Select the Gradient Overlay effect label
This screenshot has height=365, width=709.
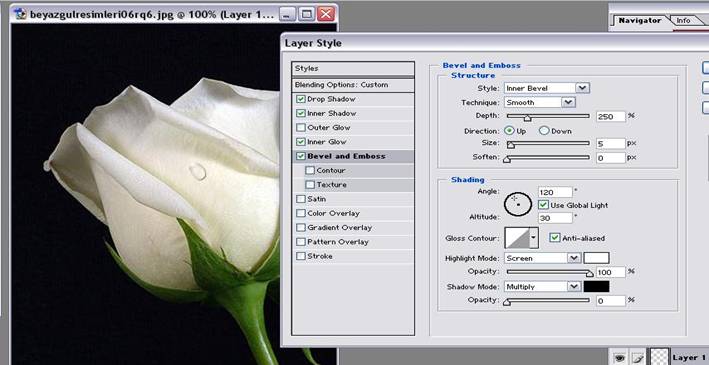pos(340,228)
